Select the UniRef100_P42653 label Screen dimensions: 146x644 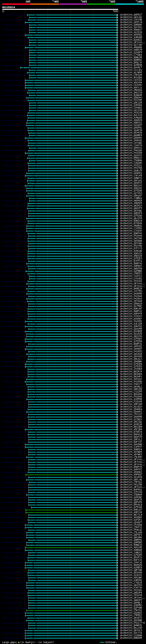coord(131,352)
